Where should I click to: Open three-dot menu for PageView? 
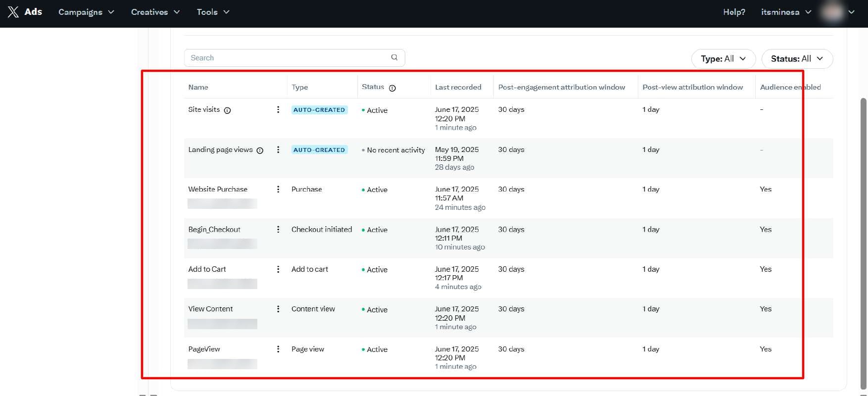pos(278,349)
